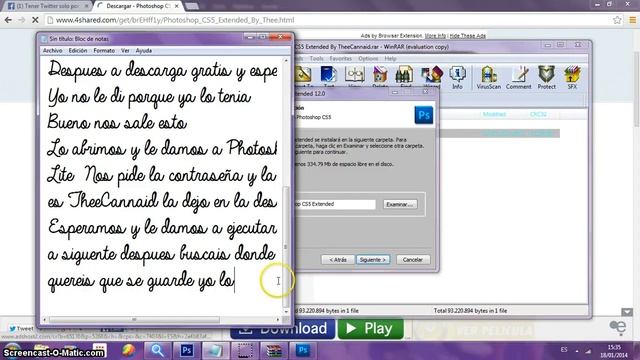640x360 pixels.
Task: Close the Descargar - Photoshop tab
Action: click(177, 6)
